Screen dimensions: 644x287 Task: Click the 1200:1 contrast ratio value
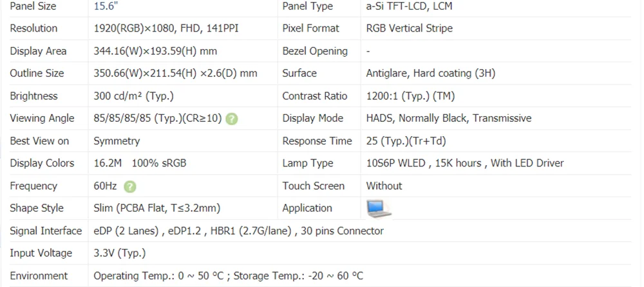point(410,96)
